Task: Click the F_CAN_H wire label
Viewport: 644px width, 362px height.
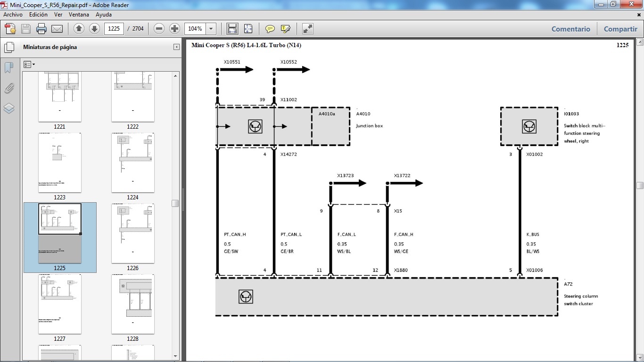Action: pos(404,234)
